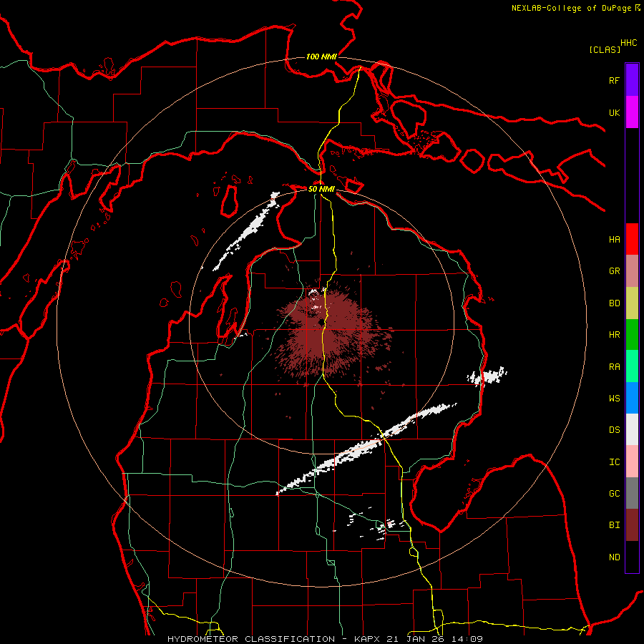644x644 pixels.
Task: Click the HA red legend swatch
Action: [x=632, y=239]
